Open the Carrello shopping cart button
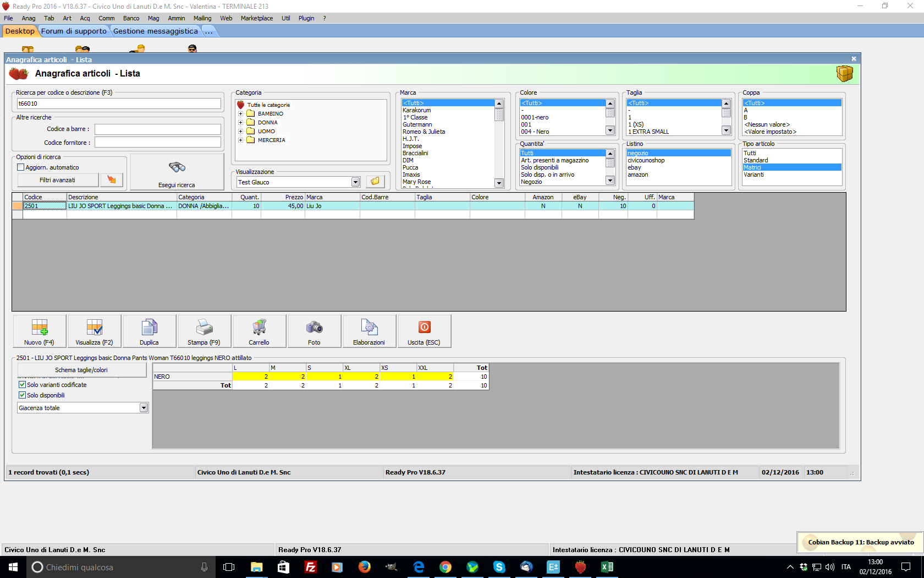The image size is (924, 578). click(259, 331)
